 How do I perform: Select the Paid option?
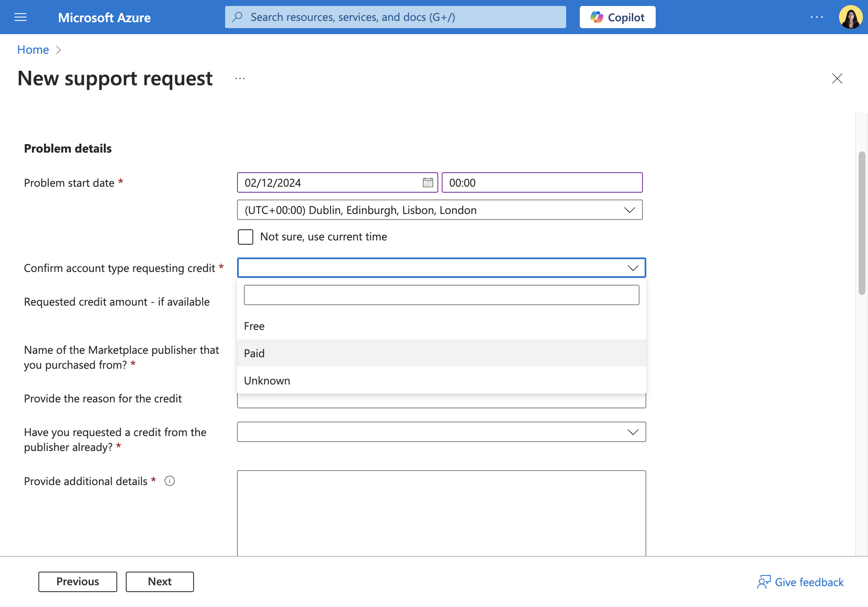(441, 353)
